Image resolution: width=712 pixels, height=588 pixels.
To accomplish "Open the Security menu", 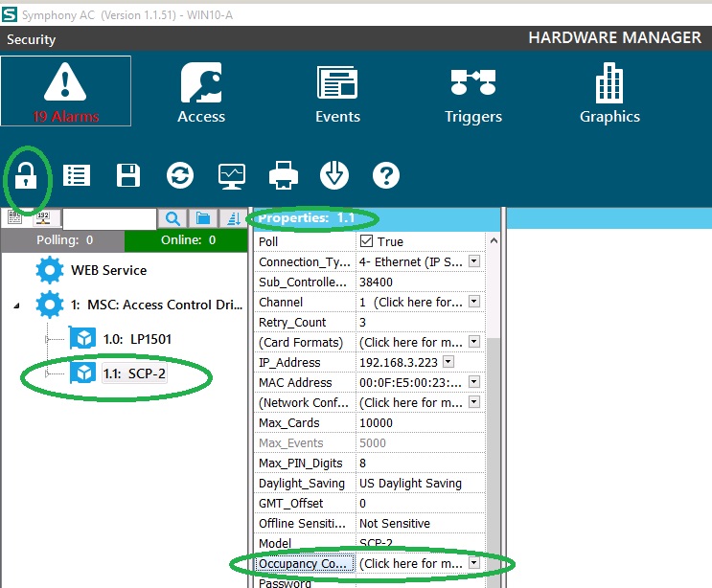I will pyautogui.click(x=31, y=39).
